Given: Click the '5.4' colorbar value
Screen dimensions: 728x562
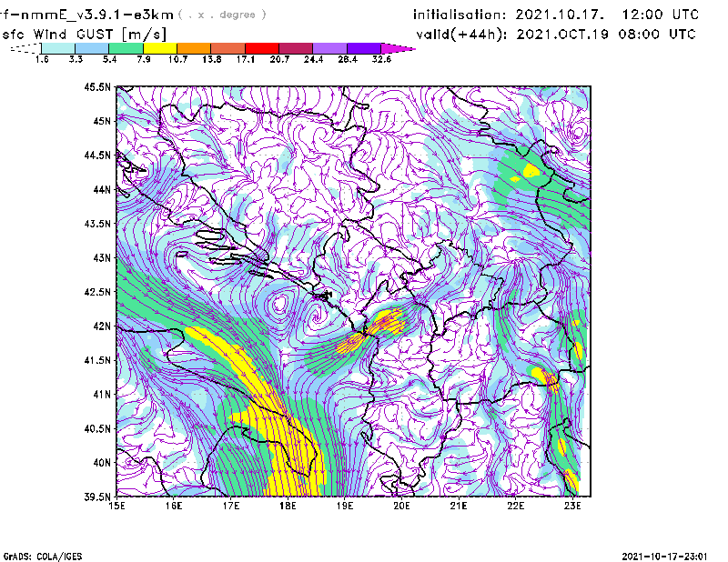Looking at the screenshot, I should tap(109, 59).
